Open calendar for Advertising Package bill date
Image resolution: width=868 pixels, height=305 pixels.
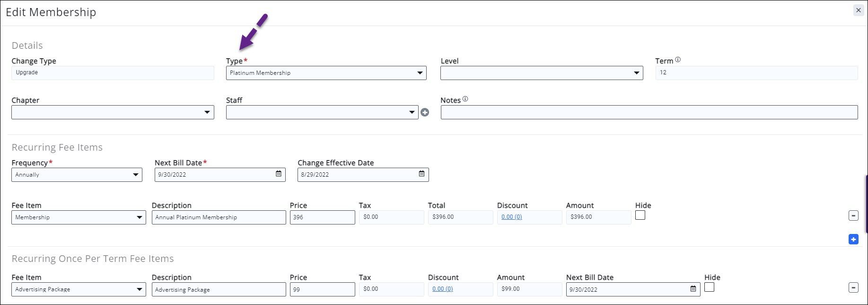[693, 289]
